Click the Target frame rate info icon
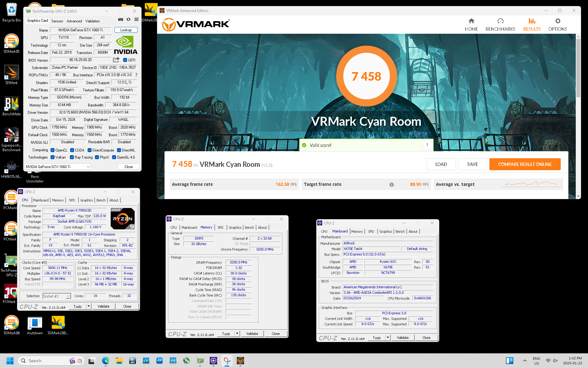The height and width of the screenshot is (368, 588). pyautogui.click(x=392, y=185)
